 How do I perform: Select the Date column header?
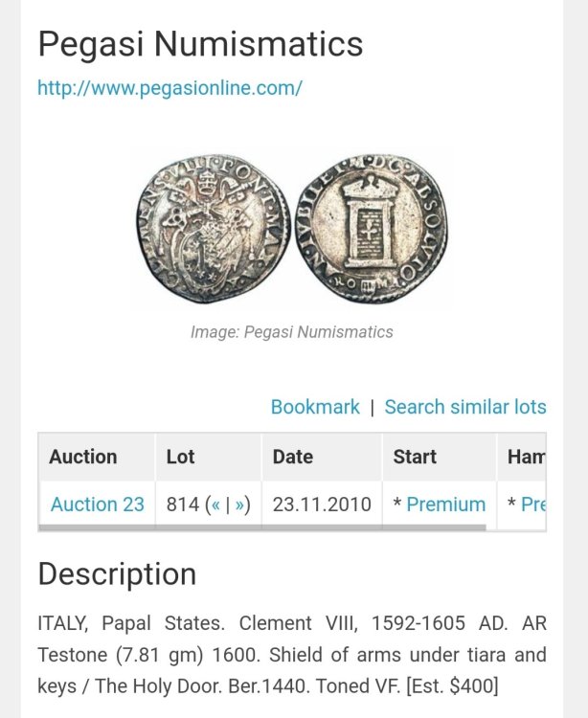click(x=293, y=457)
